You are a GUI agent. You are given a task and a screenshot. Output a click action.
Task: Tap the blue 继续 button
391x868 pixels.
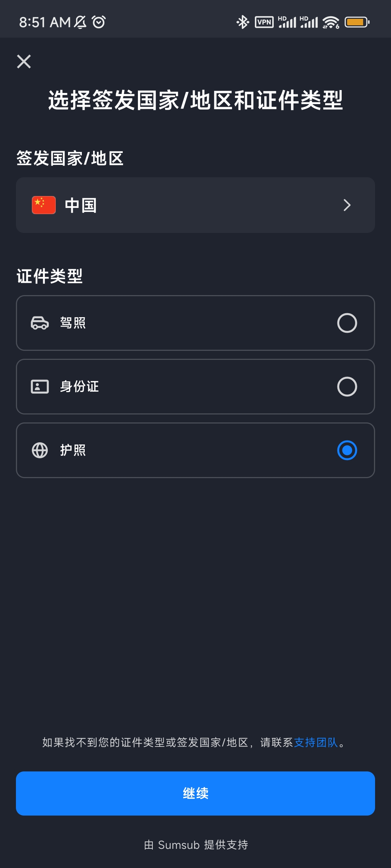[195, 793]
